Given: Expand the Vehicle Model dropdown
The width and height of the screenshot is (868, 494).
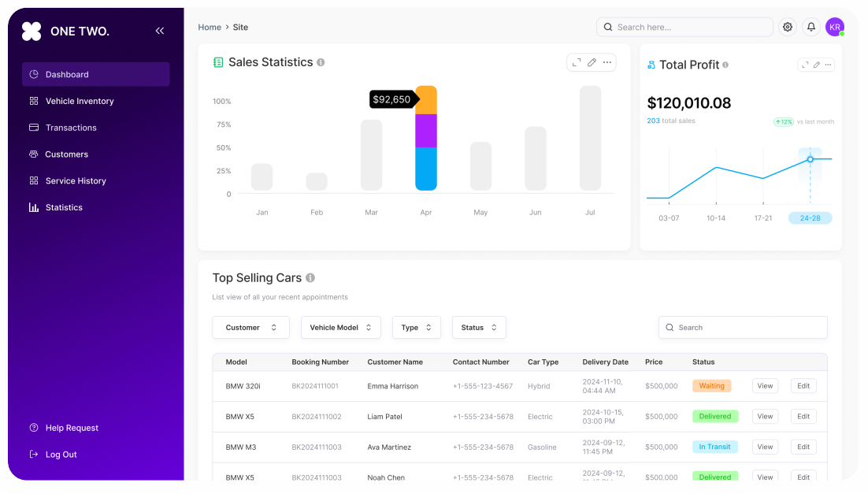Looking at the screenshot, I should click(340, 328).
